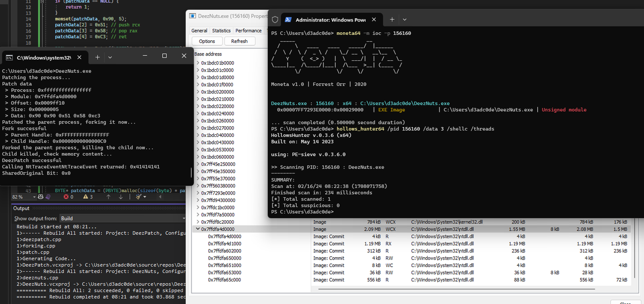Sort by the Base address column header

(x=208, y=54)
